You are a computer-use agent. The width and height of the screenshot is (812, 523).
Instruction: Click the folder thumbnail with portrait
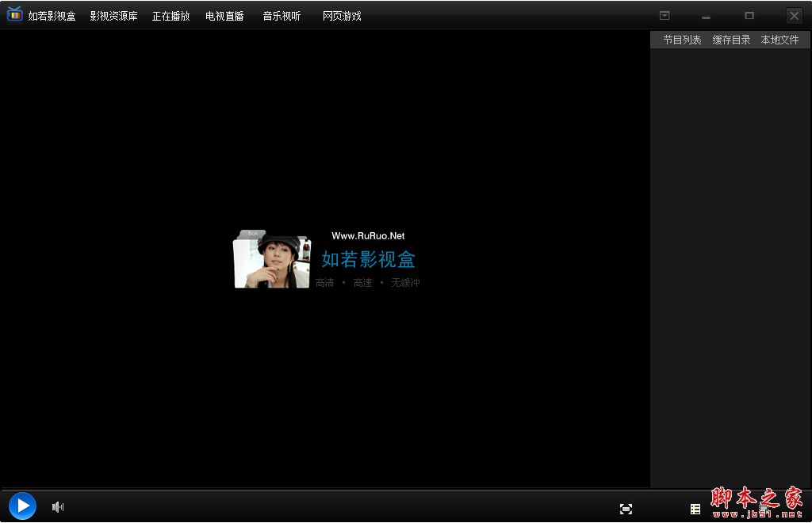pyautogui.click(x=272, y=259)
